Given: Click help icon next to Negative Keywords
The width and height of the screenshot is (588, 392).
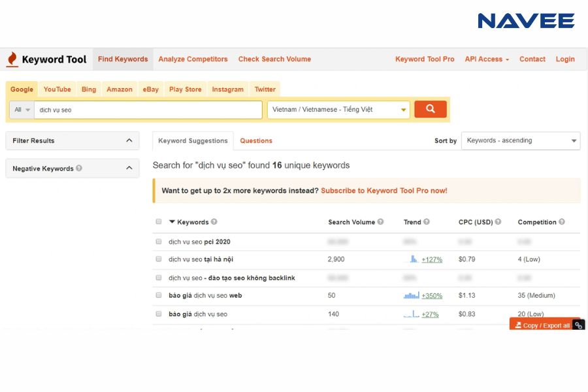Looking at the screenshot, I should [79, 168].
